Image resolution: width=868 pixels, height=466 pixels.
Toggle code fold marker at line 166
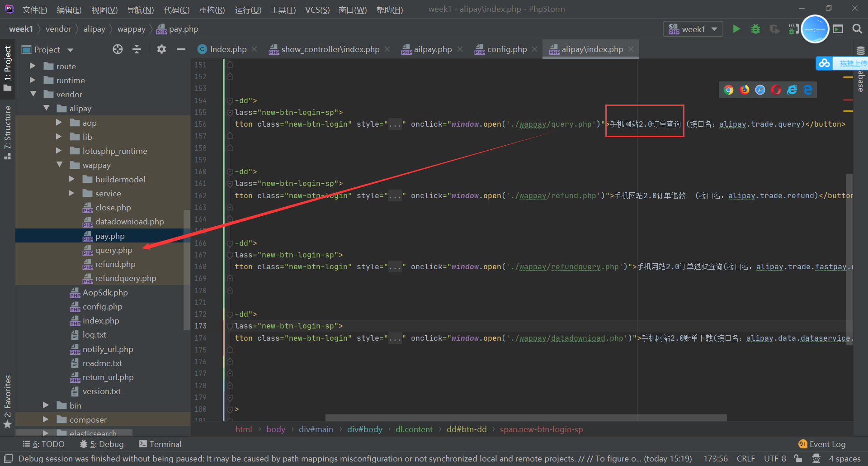(230, 243)
